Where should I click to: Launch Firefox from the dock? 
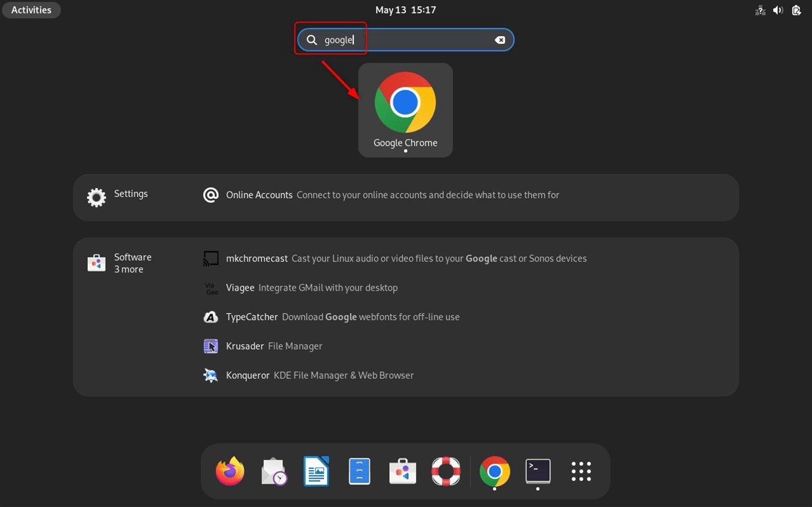click(230, 471)
